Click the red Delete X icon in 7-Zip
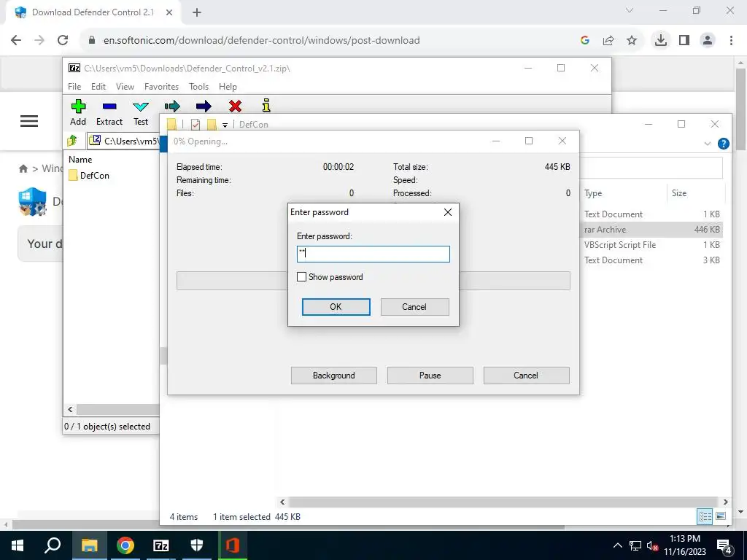Image resolution: width=747 pixels, height=560 pixels. click(235, 106)
